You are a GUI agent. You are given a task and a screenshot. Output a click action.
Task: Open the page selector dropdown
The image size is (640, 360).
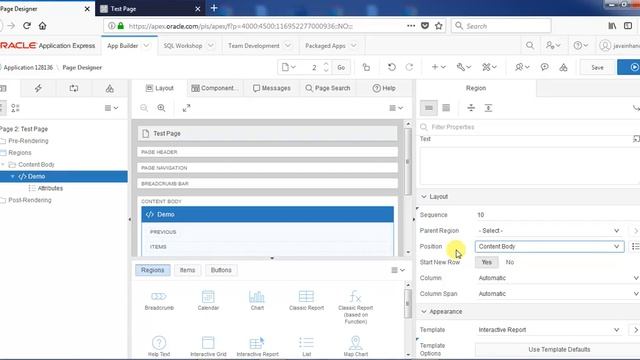pyautogui.click(x=288, y=67)
